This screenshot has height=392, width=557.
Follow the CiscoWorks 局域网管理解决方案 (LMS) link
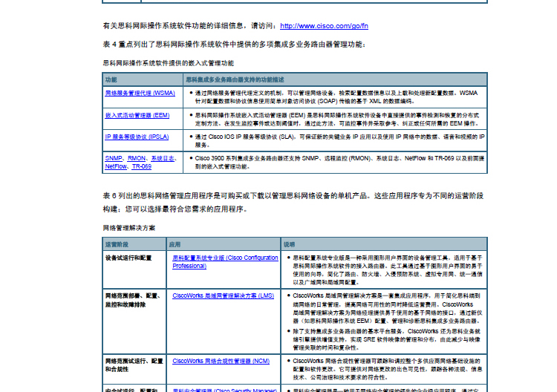click(x=223, y=295)
